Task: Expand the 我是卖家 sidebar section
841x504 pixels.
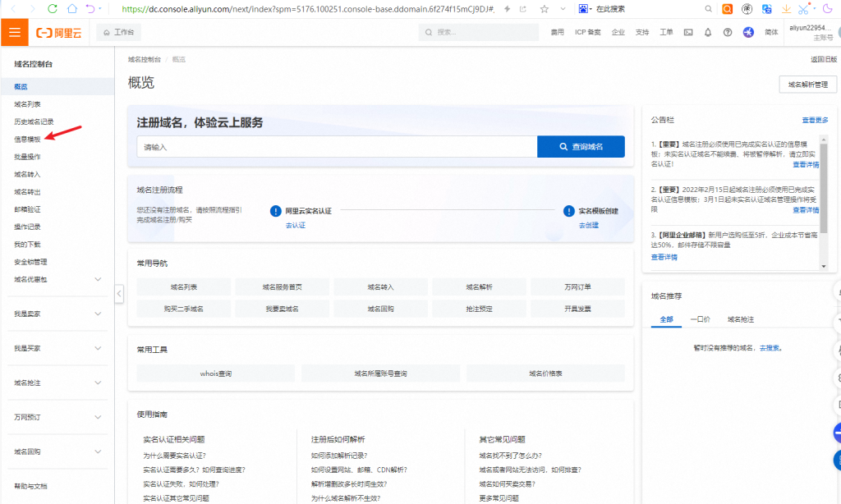Action: 98,314
